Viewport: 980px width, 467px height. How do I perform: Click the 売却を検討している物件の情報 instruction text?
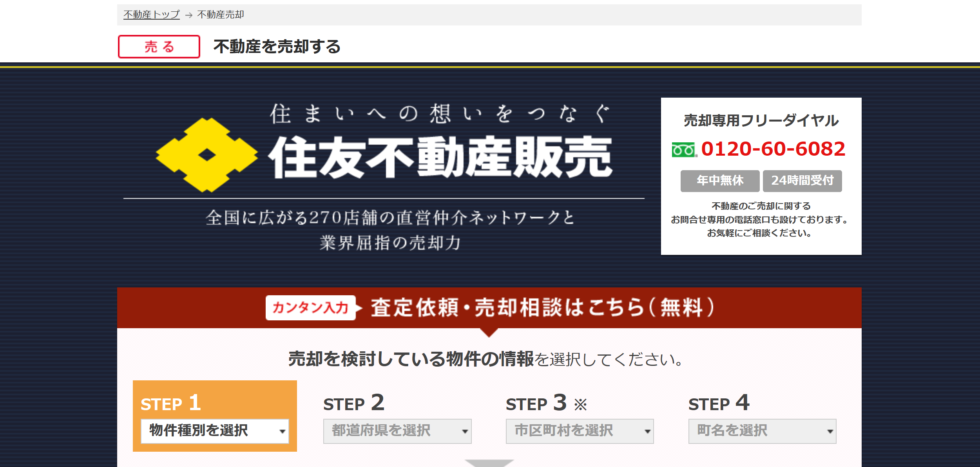[411, 359]
